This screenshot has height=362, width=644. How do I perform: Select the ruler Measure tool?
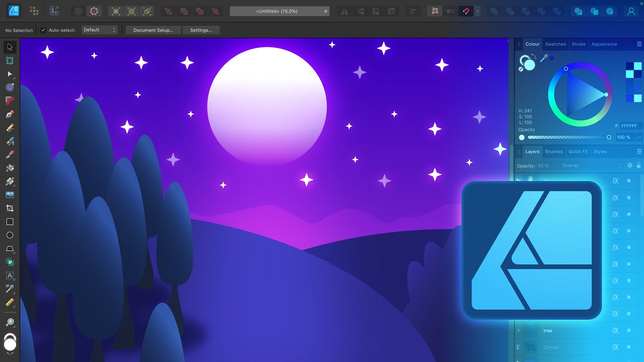coord(10,302)
